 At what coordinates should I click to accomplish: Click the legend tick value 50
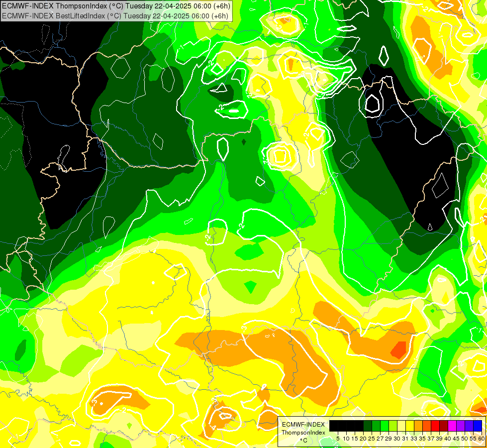point(465,439)
